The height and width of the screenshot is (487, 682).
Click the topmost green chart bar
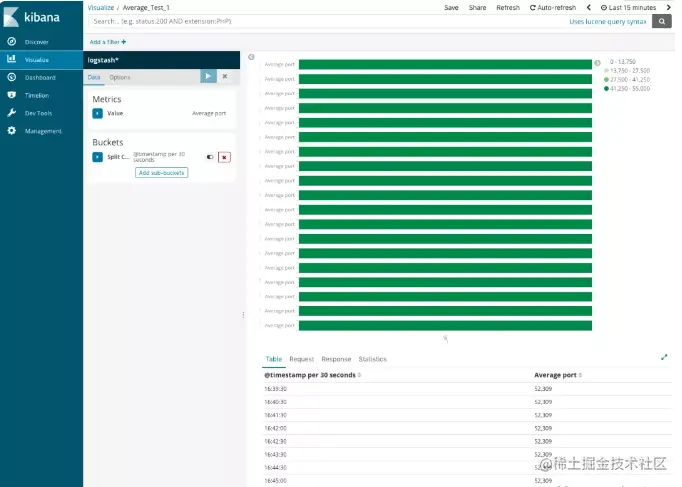pos(445,64)
